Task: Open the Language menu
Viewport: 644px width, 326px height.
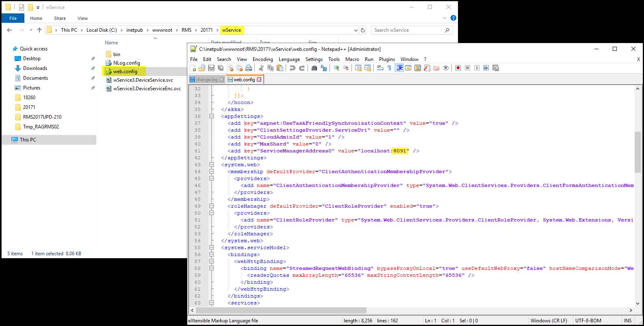Action: [x=289, y=59]
